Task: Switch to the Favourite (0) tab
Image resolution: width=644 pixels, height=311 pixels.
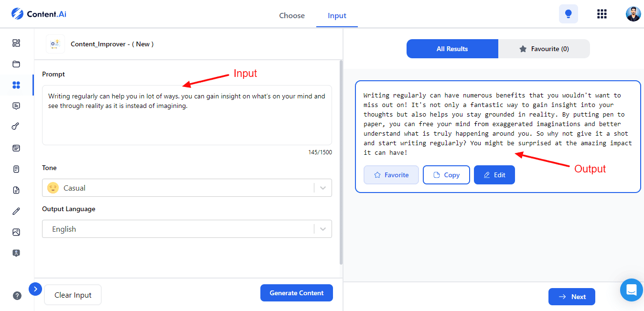Action: click(544, 49)
